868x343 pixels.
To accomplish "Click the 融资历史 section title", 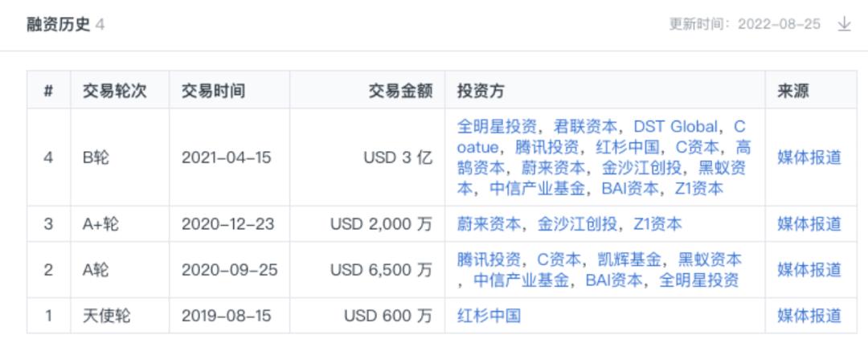I will [x=58, y=25].
